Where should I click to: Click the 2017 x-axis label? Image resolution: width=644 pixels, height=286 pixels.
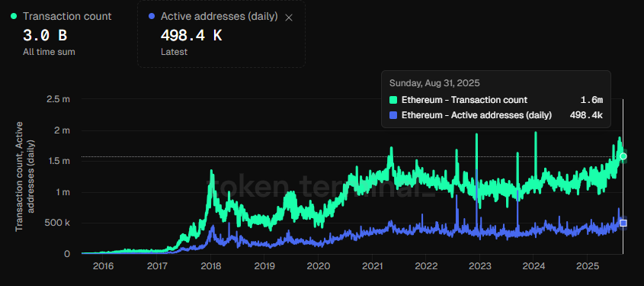156,266
